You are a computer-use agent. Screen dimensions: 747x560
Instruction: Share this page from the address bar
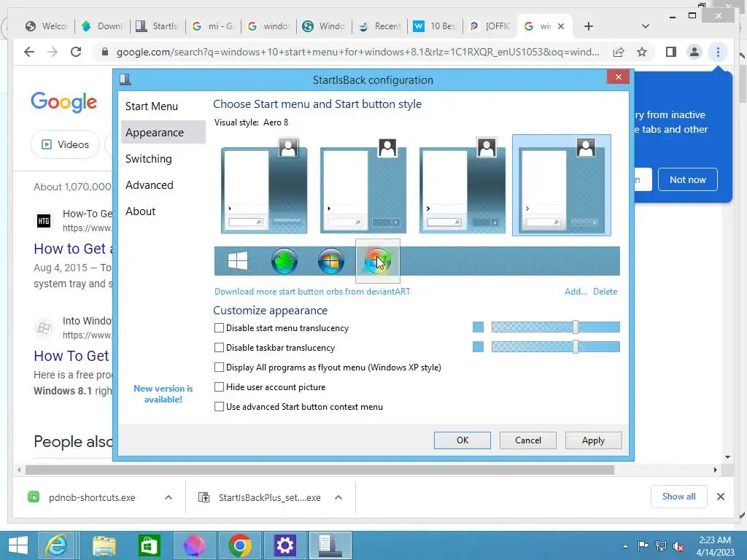pos(619,52)
